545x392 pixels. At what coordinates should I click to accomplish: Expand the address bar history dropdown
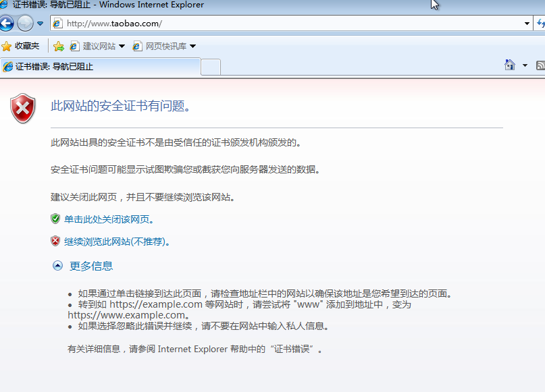[x=527, y=23]
